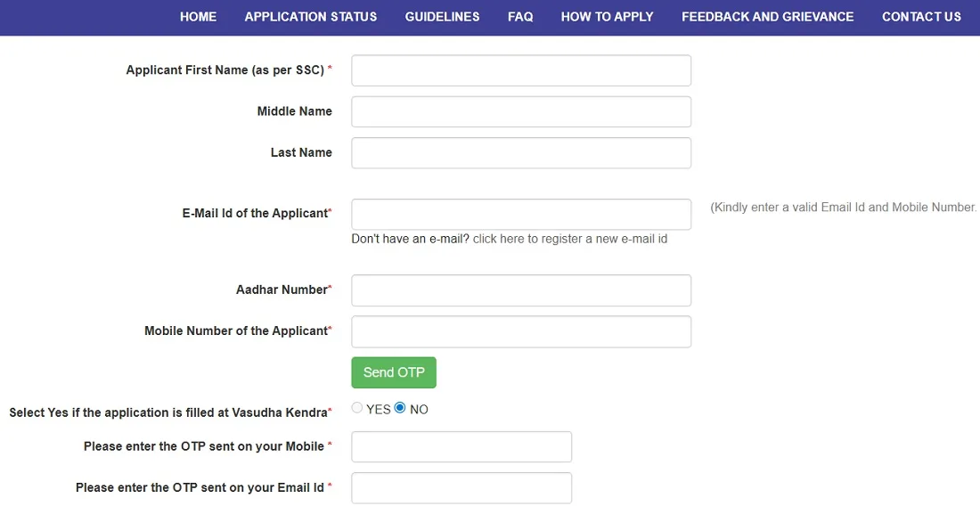This screenshot has height=506, width=980.
Task: Focus the E-Mail Id input field
Action: pos(521,214)
